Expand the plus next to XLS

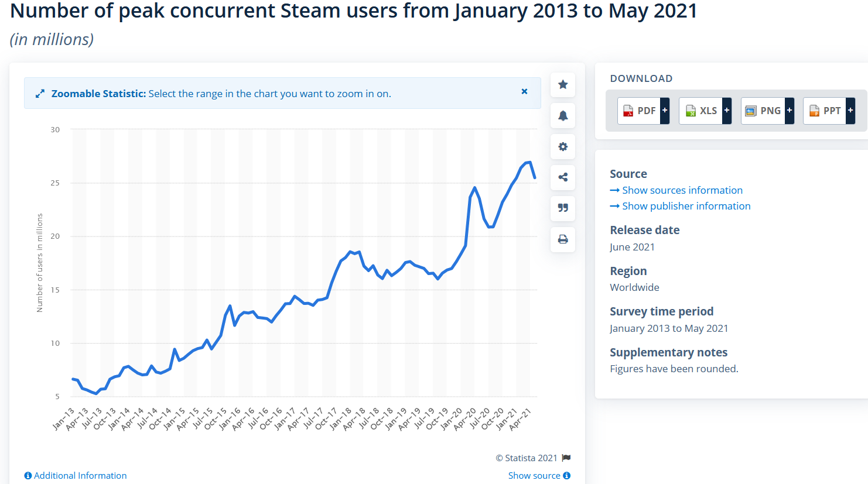[727, 111]
